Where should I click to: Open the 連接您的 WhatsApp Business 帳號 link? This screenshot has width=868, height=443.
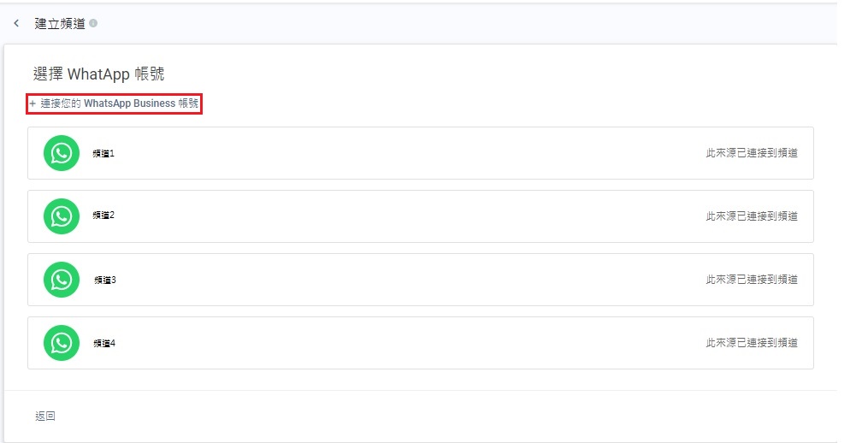coord(120,103)
